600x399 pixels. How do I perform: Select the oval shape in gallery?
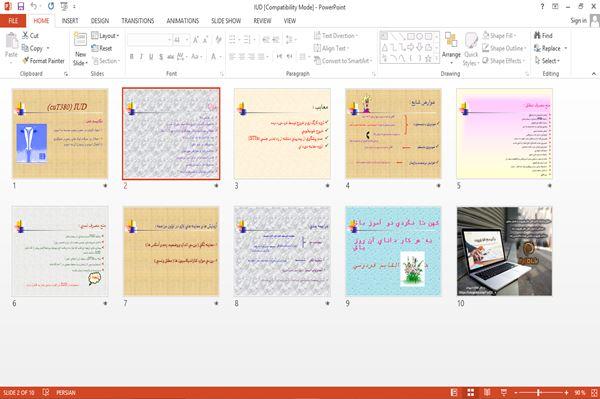coord(419,36)
